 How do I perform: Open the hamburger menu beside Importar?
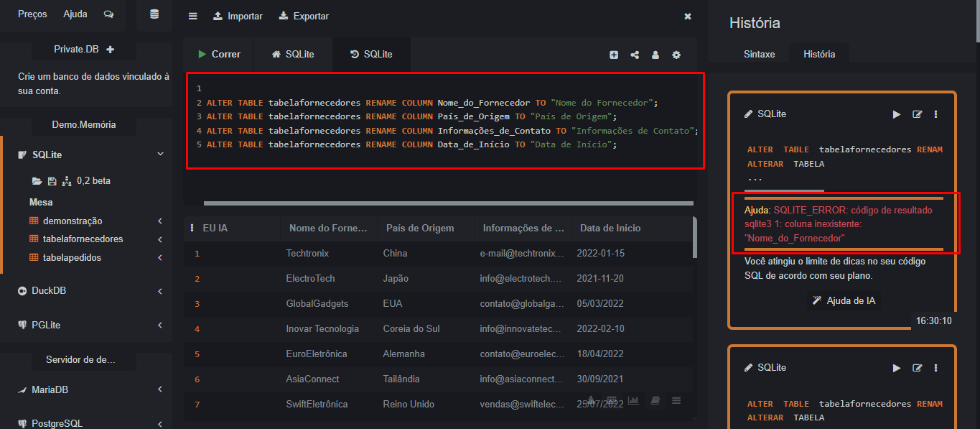[192, 16]
